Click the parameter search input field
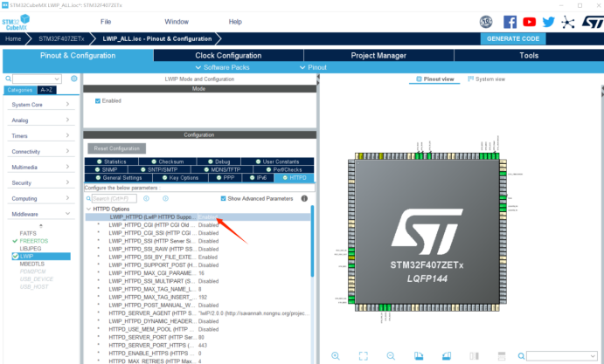 pyautogui.click(x=114, y=198)
